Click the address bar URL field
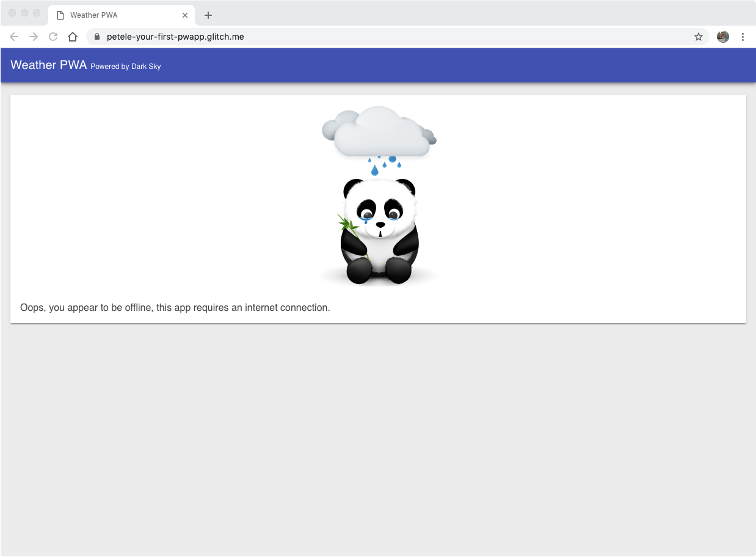Viewport: 756px width, 557px height. click(366, 37)
